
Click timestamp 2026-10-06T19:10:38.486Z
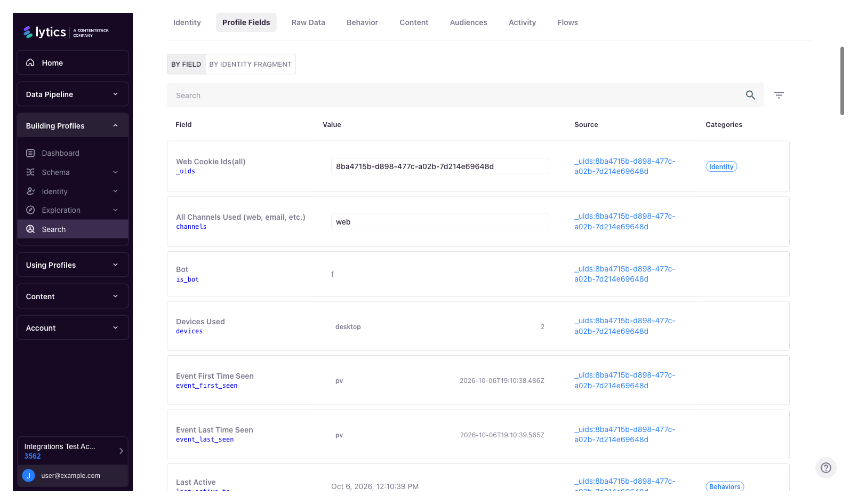coord(502,381)
